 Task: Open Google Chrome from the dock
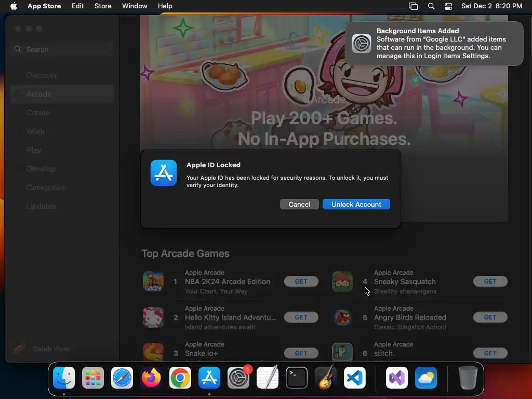[x=180, y=378]
